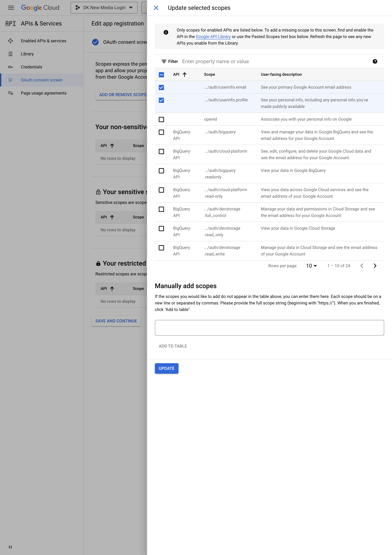Check the openid scope checkbox

pos(161,119)
